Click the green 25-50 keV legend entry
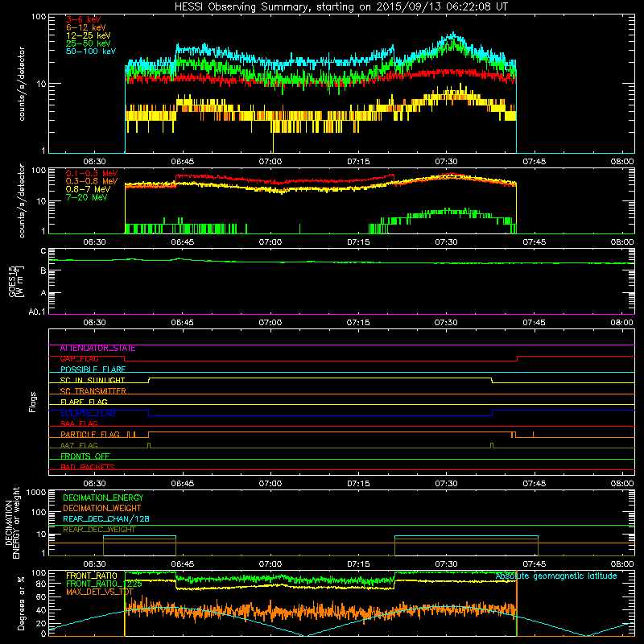The height and width of the screenshot is (644, 644). [x=89, y=43]
